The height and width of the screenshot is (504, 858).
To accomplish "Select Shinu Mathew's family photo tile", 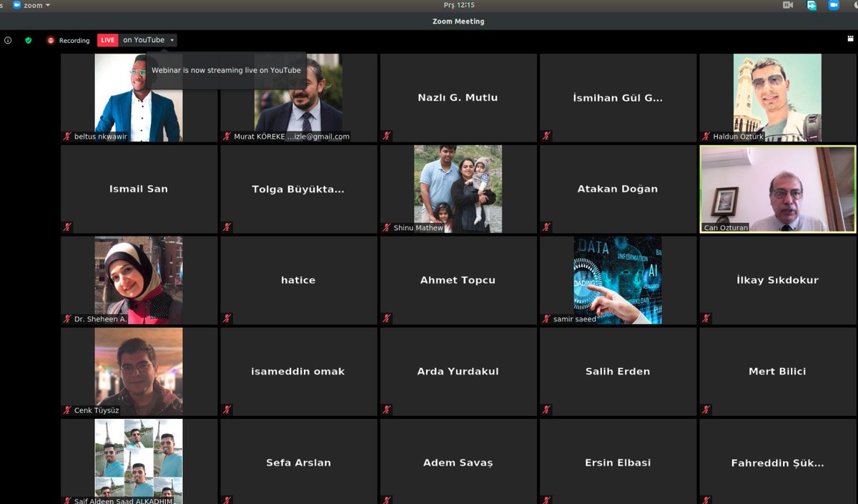I will [458, 189].
